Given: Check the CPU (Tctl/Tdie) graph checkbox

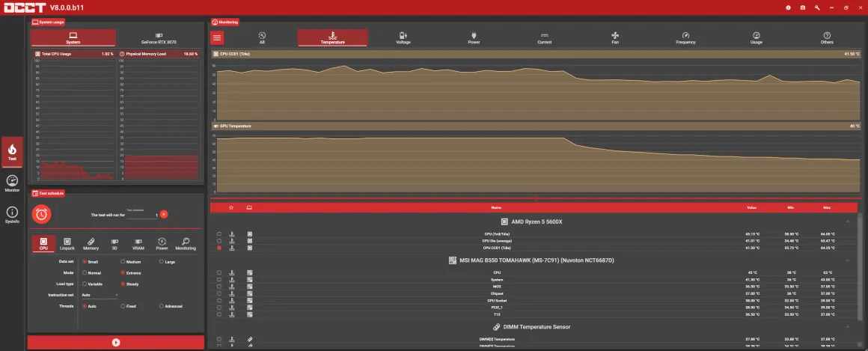Looking at the screenshot, I should click(x=219, y=234).
